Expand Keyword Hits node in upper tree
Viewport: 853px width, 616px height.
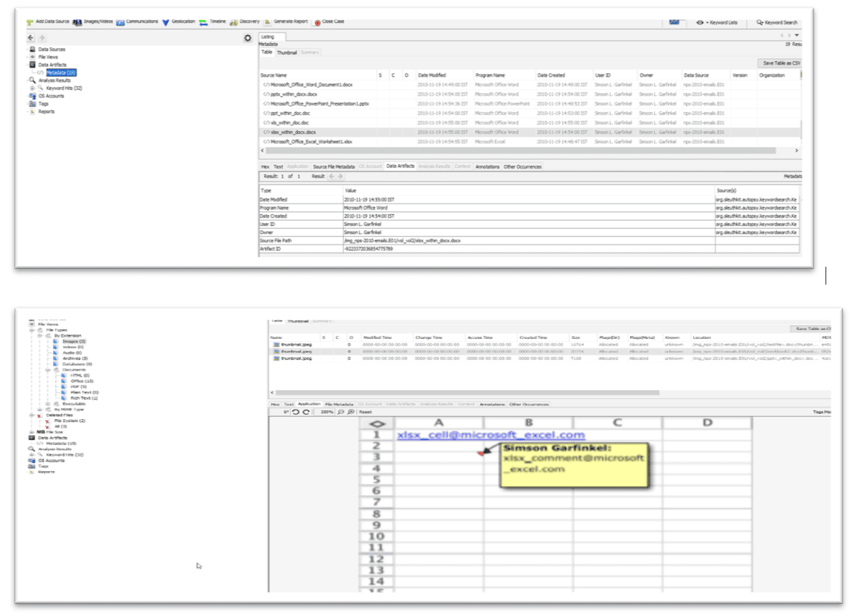click(32, 88)
